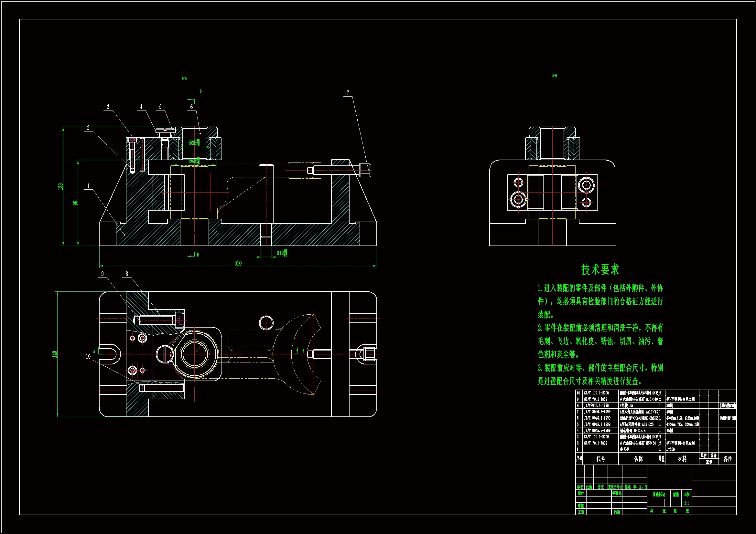Click the 1:1 scale value in title block
Screen dimensions: 756x534
[x=686, y=503]
